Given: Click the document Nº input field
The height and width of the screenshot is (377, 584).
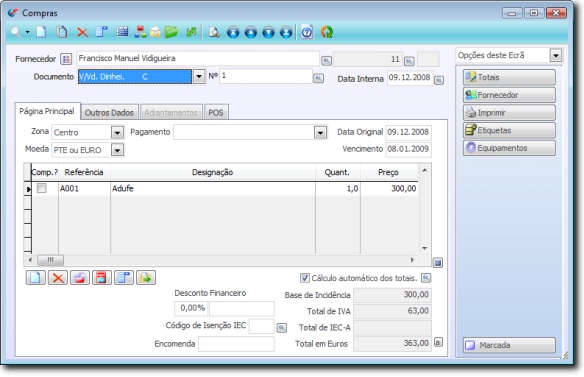Looking at the screenshot, I should pos(266,76).
